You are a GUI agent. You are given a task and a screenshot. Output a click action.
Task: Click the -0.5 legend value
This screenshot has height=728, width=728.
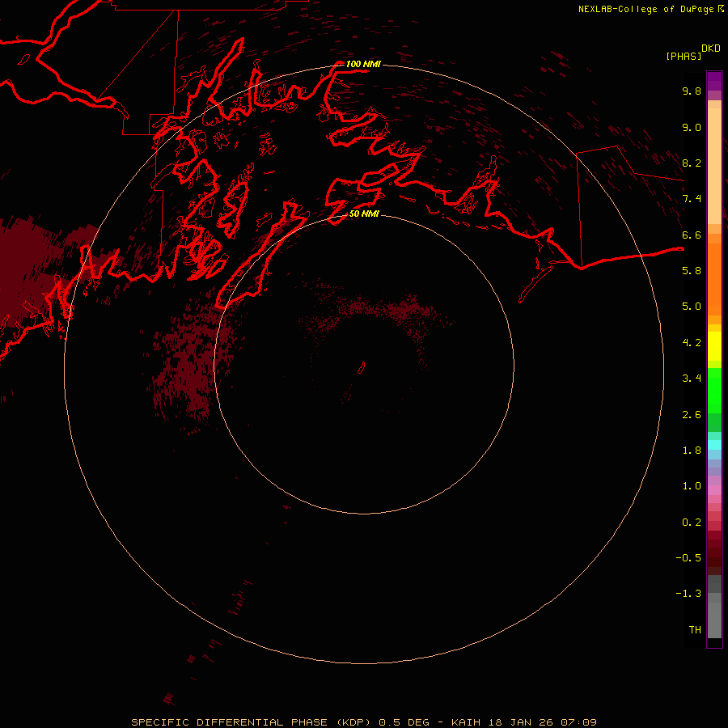(688, 558)
